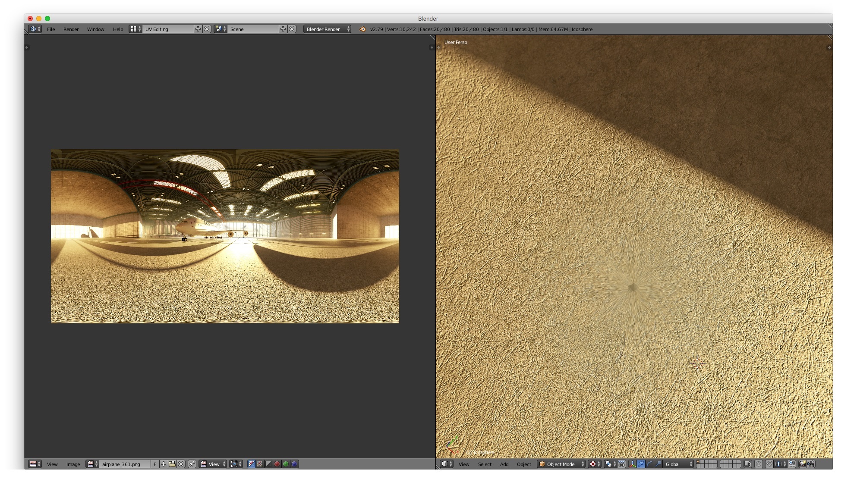Delete the current Scene with its X button
The width and height of the screenshot is (857, 504).
click(293, 29)
